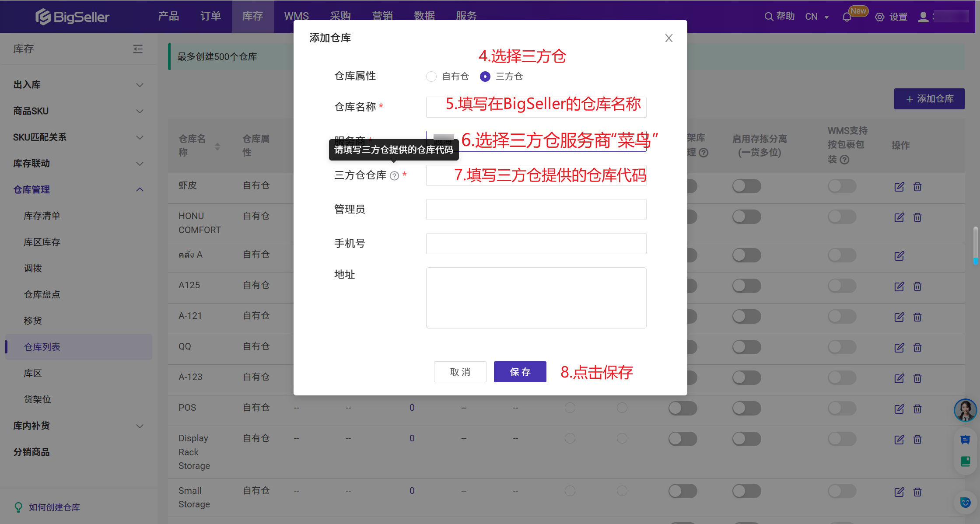Viewport: 980px width, 524px height.
Task: Click the 添加仓库 button
Action: pyautogui.click(x=929, y=99)
